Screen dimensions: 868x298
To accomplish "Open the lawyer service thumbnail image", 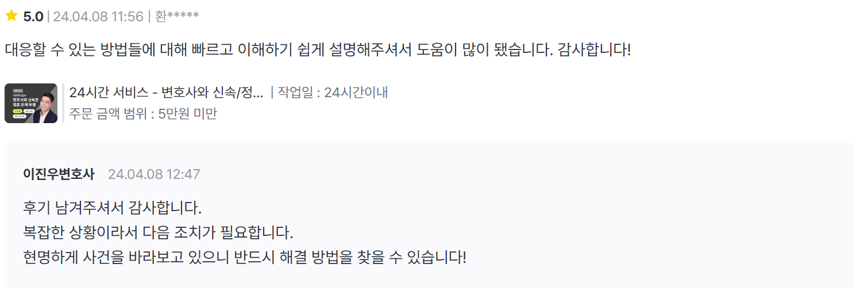I will 31,104.
